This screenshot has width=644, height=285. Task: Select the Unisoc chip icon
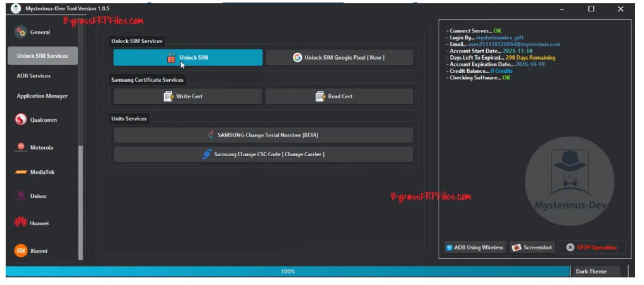point(20,196)
